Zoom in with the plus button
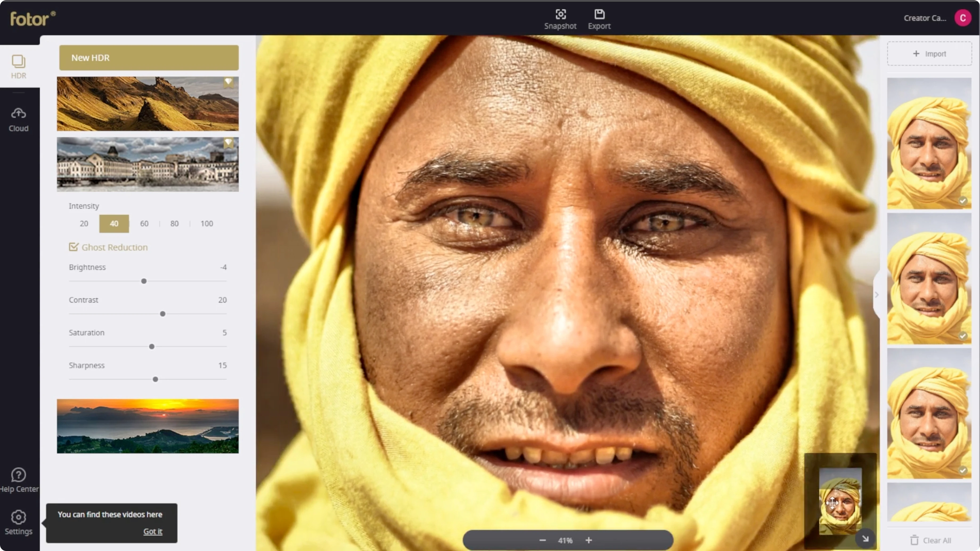 pyautogui.click(x=589, y=540)
